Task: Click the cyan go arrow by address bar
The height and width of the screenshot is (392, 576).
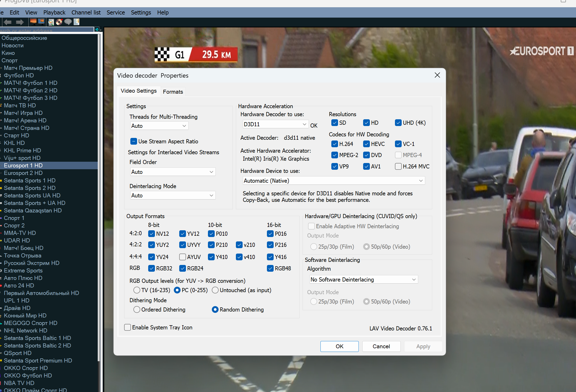Action: pos(97,29)
